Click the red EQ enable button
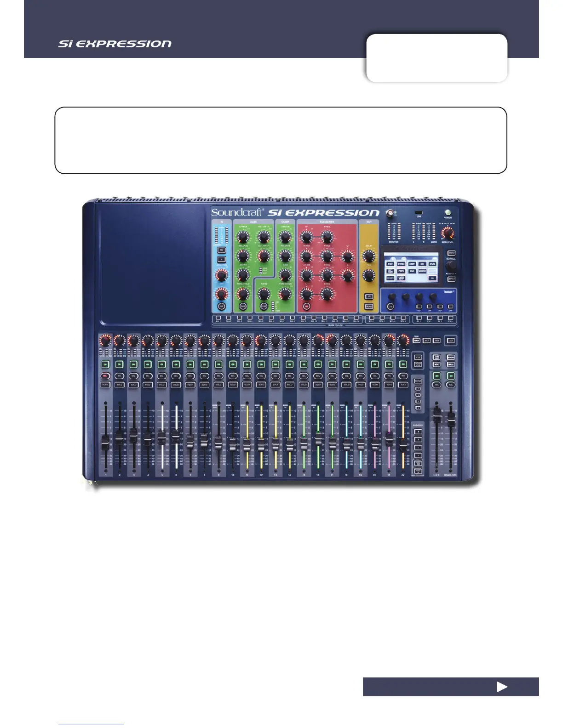Viewport: 563px width, 728px height. coord(306,306)
